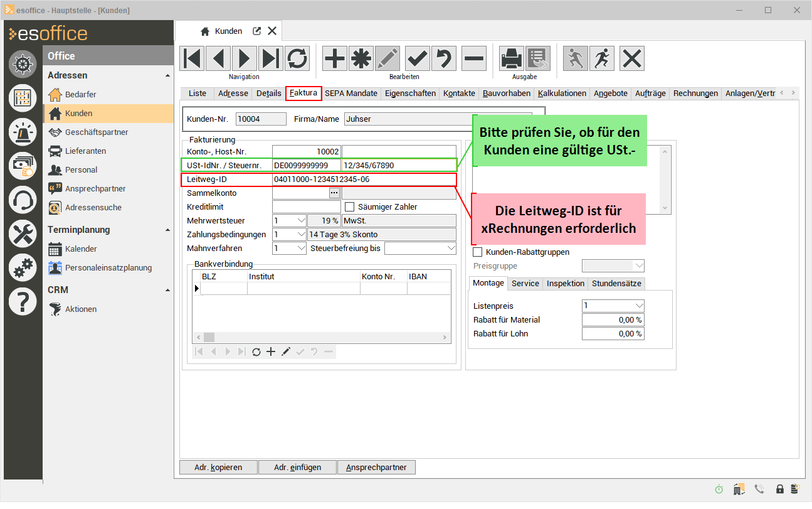Open the Listenpreis dropdown

(638, 306)
